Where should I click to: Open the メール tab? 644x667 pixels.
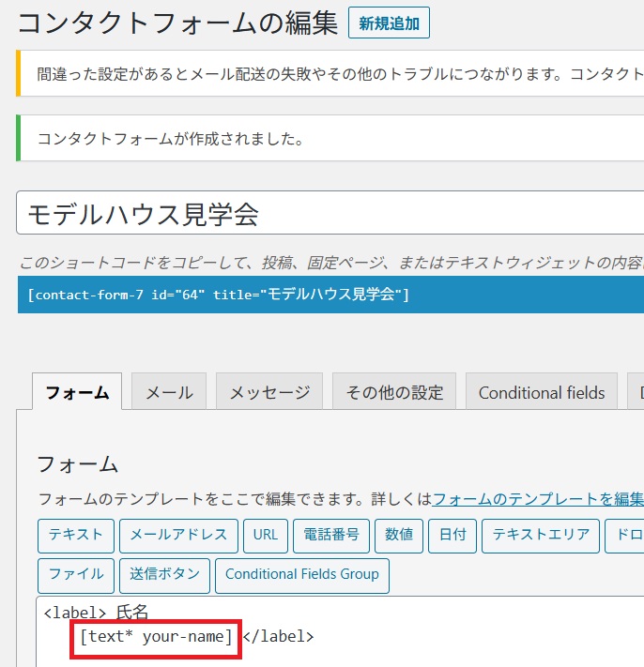point(169,392)
